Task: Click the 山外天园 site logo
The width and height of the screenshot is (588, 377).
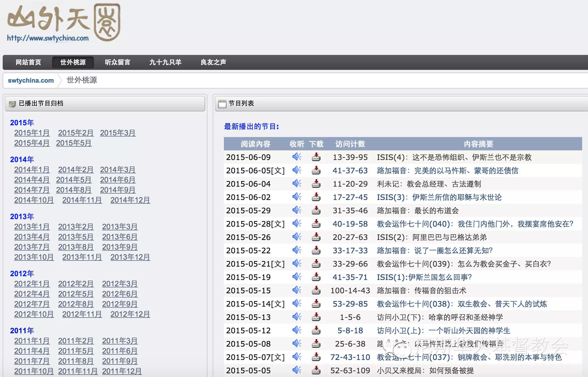Action: click(x=63, y=23)
